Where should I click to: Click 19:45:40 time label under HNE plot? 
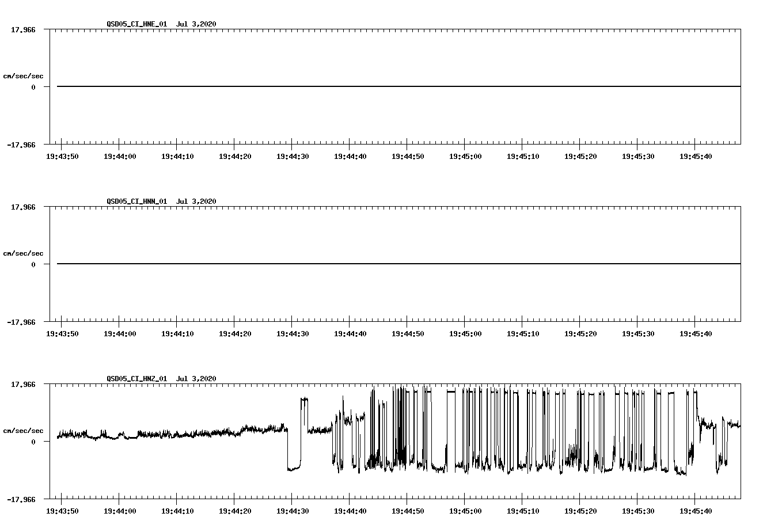(x=696, y=157)
